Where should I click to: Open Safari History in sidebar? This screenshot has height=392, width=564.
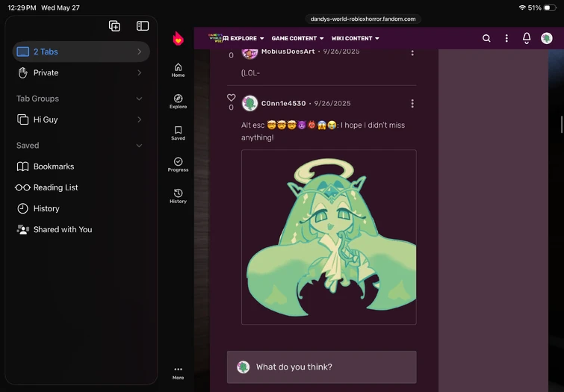click(81, 208)
